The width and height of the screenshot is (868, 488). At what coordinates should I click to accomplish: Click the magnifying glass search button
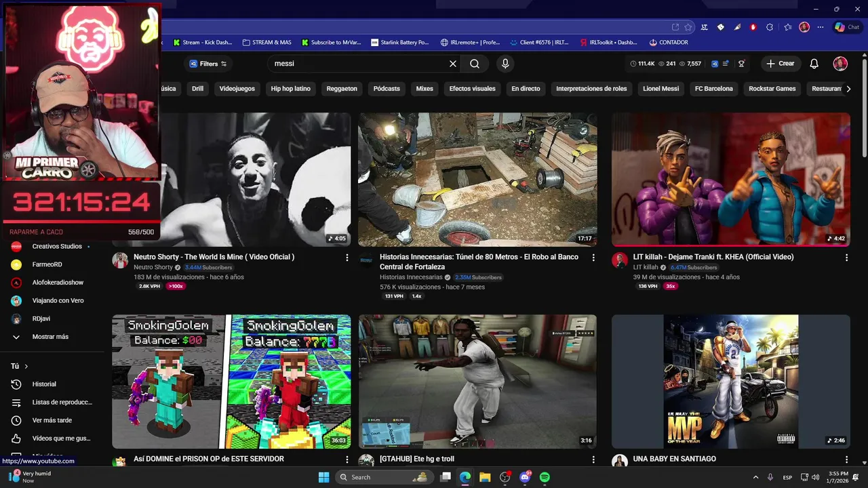(x=475, y=64)
